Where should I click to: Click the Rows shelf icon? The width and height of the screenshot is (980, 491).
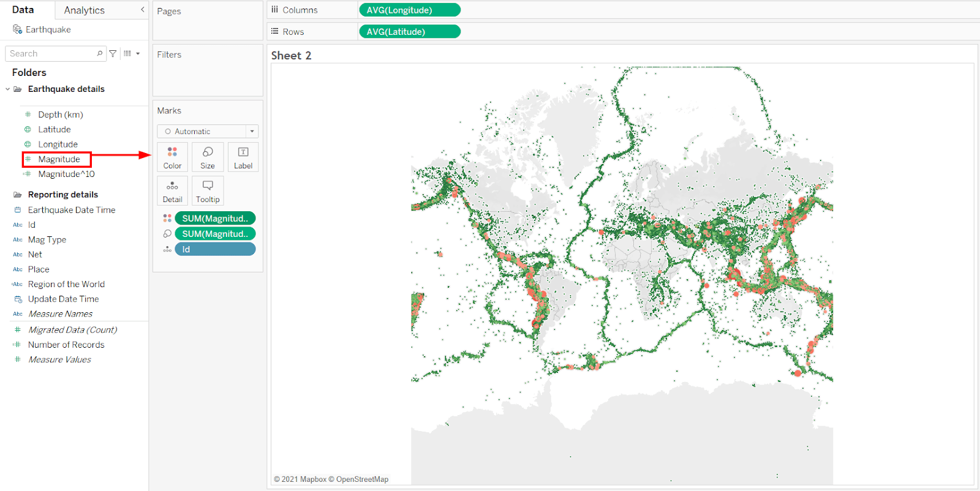tap(274, 31)
